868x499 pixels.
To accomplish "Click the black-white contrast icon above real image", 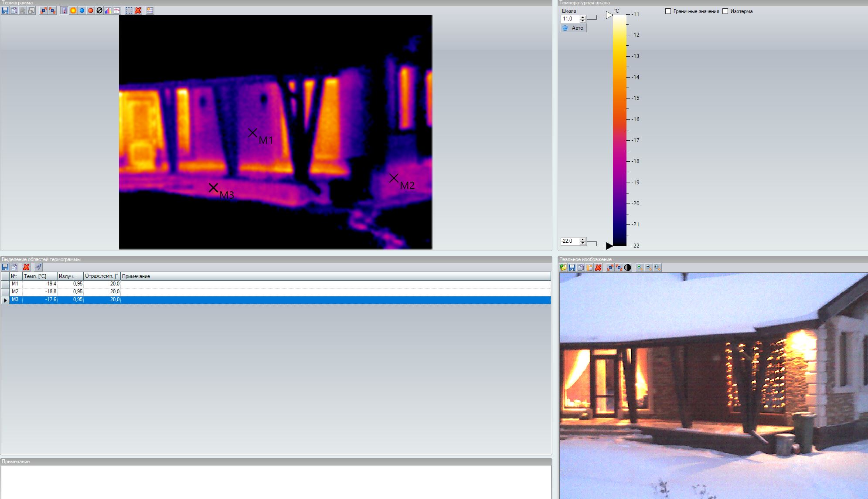I will click(x=628, y=268).
